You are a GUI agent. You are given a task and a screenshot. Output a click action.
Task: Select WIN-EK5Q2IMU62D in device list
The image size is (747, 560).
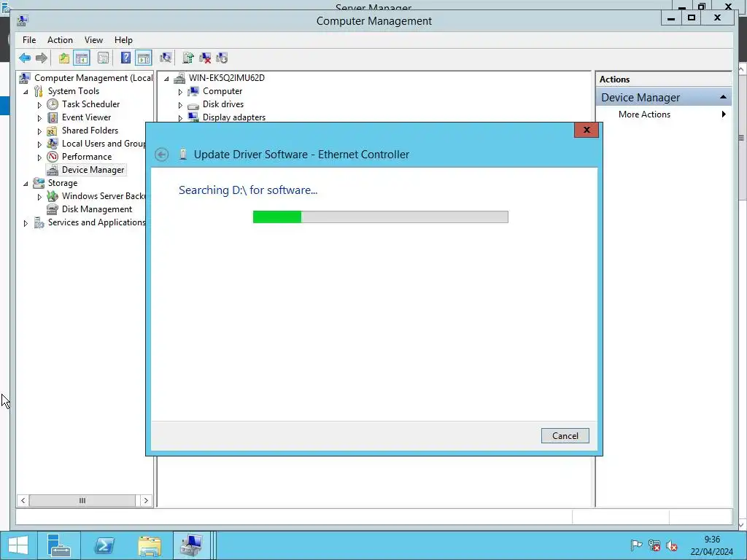tap(226, 77)
